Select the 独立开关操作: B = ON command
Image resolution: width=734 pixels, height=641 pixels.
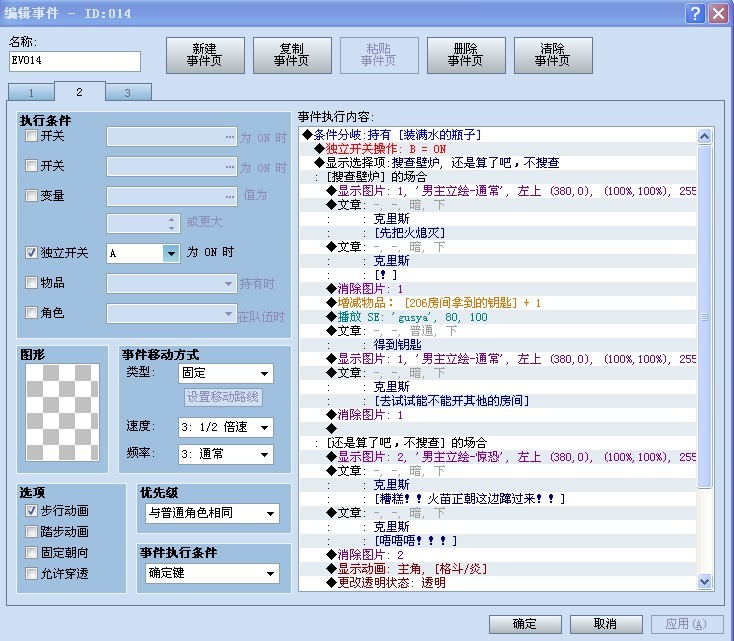(498, 149)
